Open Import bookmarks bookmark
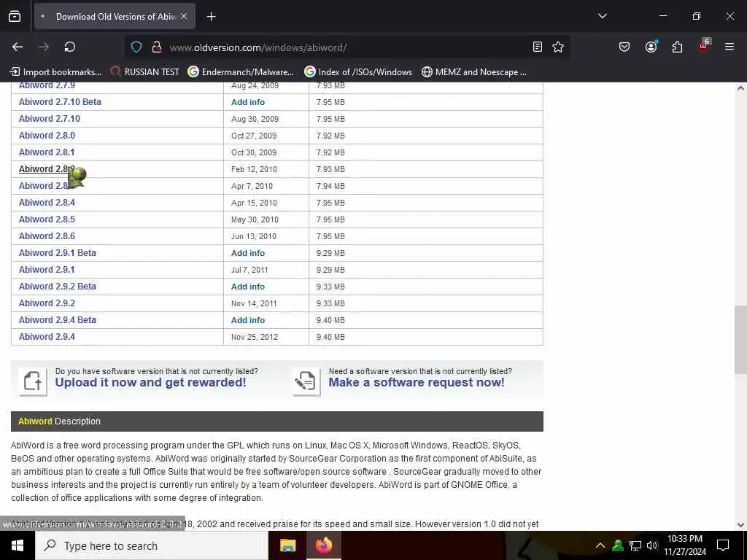747x560 pixels. tap(55, 72)
